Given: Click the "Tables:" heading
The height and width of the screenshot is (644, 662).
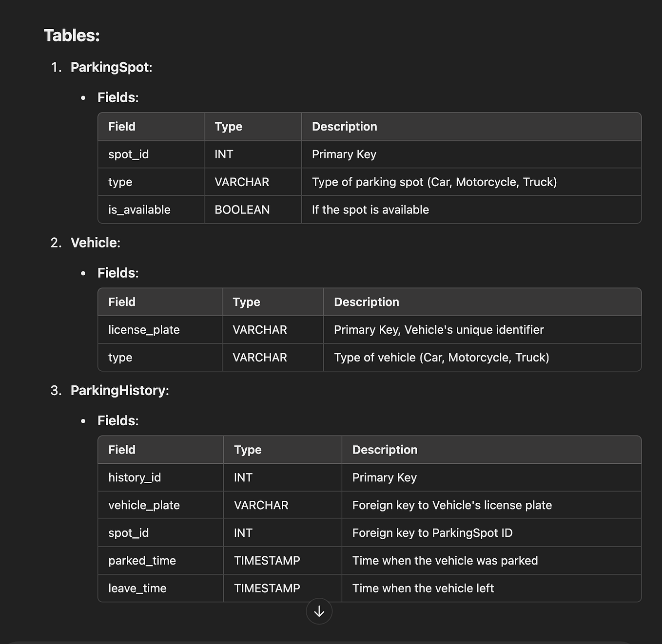Looking at the screenshot, I should (x=72, y=36).
